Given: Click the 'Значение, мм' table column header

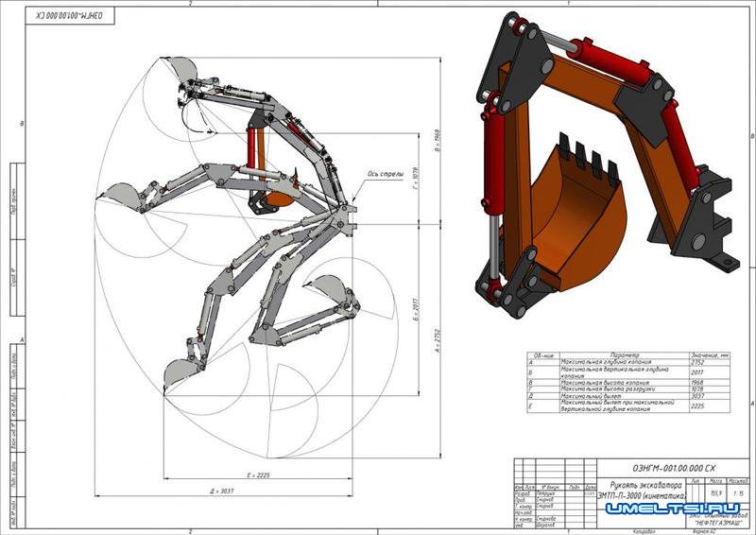Looking at the screenshot, I should (x=707, y=355).
